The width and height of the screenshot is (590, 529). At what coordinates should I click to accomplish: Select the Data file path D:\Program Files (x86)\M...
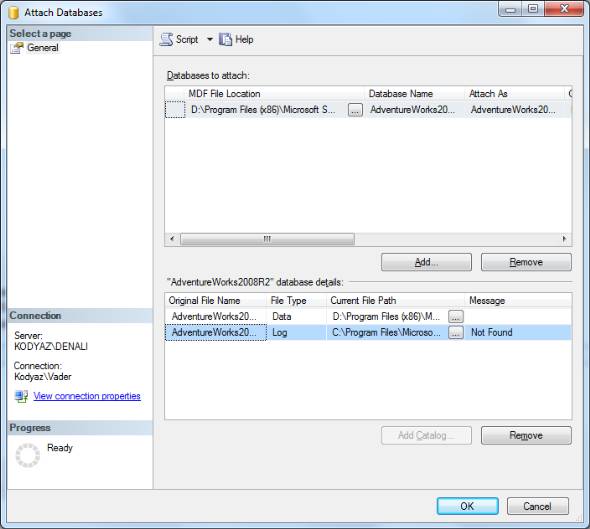pyautogui.click(x=386, y=316)
